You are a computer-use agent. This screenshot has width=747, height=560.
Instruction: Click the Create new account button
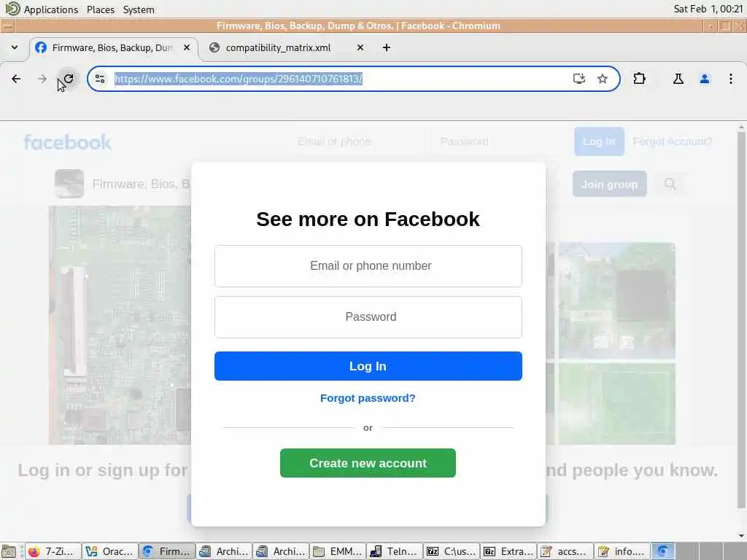(368, 463)
